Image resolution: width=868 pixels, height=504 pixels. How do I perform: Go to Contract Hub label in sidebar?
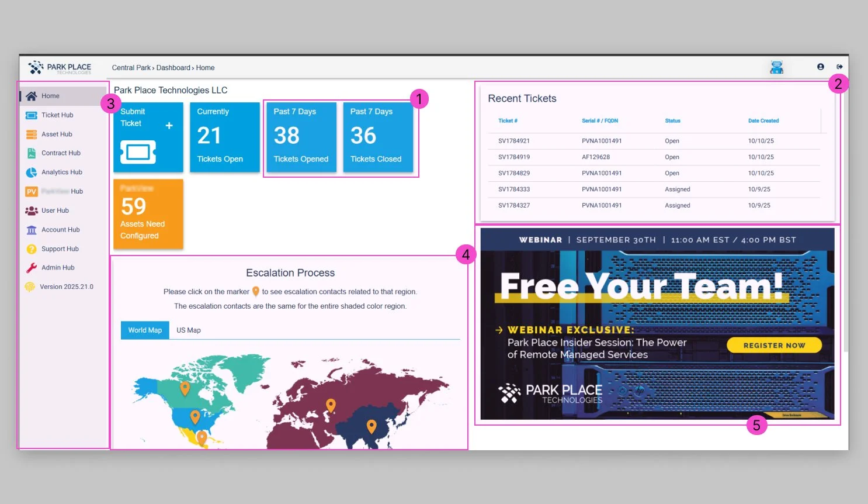pyautogui.click(x=61, y=153)
